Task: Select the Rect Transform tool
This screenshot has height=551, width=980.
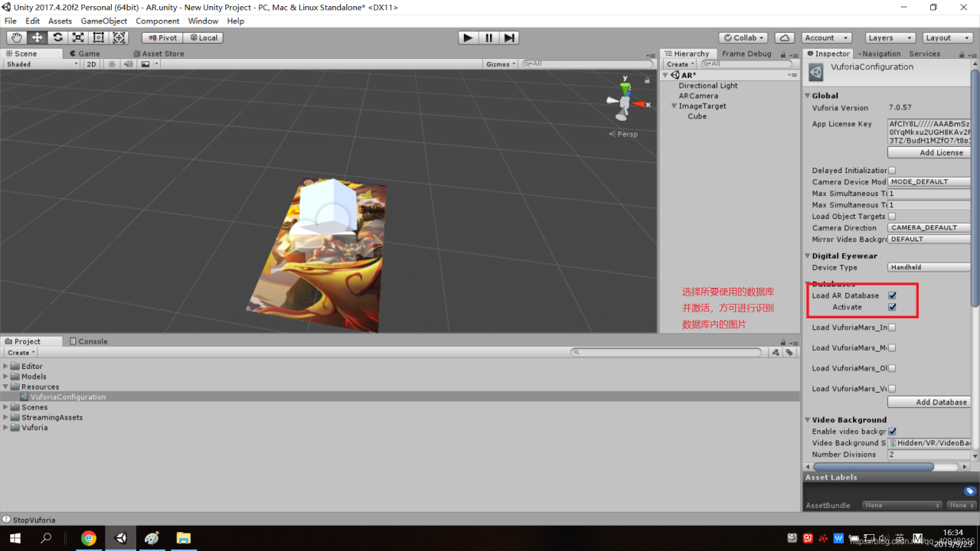Action: [99, 37]
